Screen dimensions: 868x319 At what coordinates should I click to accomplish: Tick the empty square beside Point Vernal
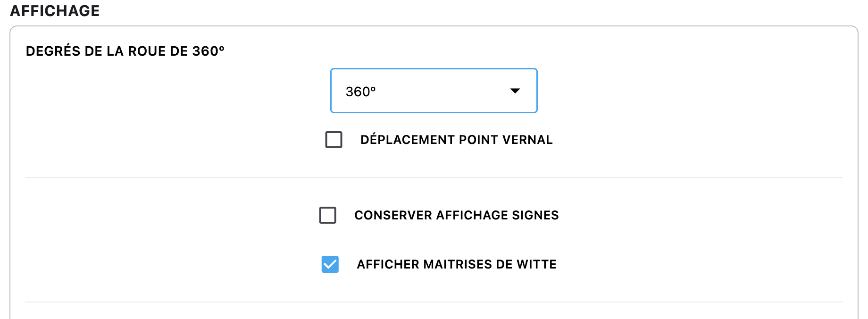[x=334, y=140]
